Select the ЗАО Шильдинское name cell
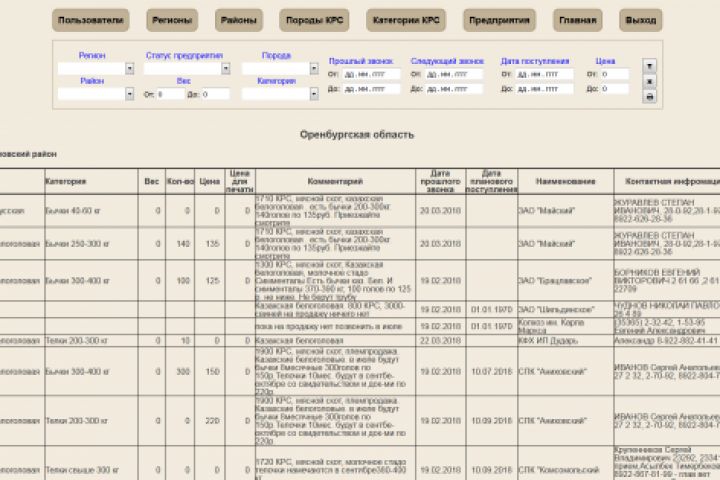This screenshot has width=720, height=480. pyautogui.click(x=566, y=310)
